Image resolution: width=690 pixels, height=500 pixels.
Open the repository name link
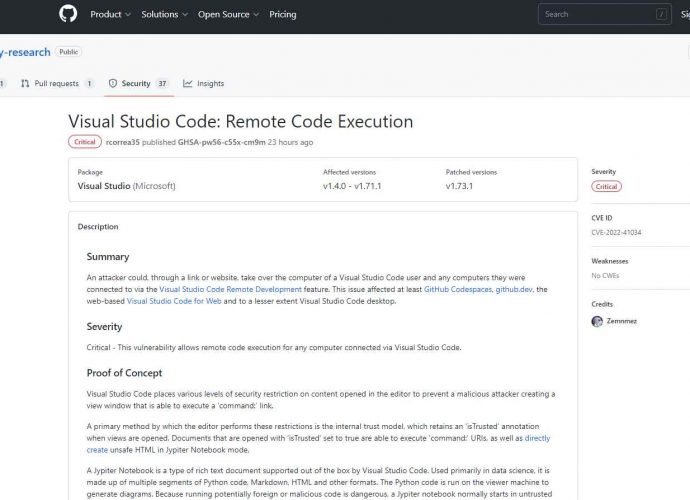click(25, 52)
